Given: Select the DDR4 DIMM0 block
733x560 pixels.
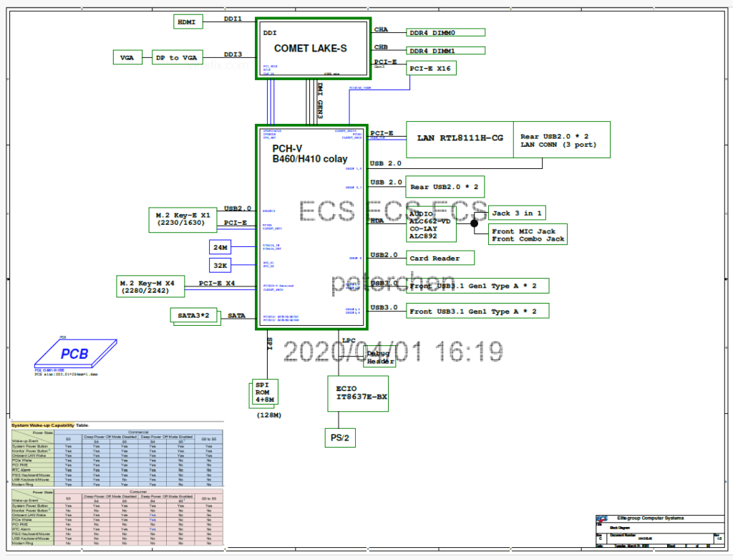Looking at the screenshot, I should point(445,32).
